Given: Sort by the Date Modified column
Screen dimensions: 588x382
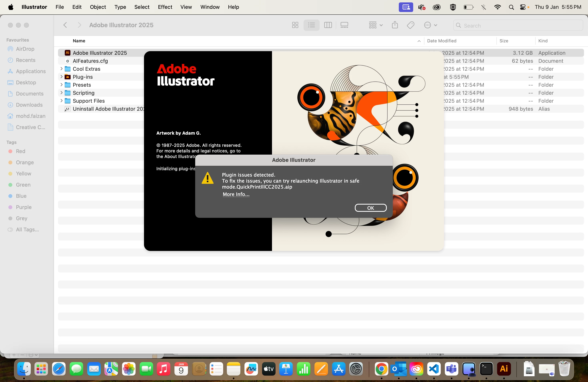Looking at the screenshot, I should (441, 41).
